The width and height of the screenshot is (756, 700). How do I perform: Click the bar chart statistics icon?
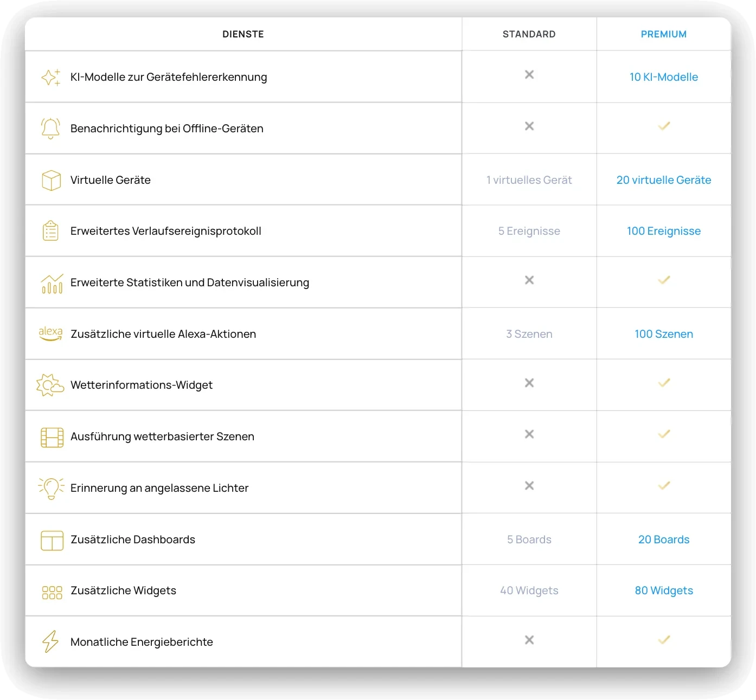pos(52,283)
